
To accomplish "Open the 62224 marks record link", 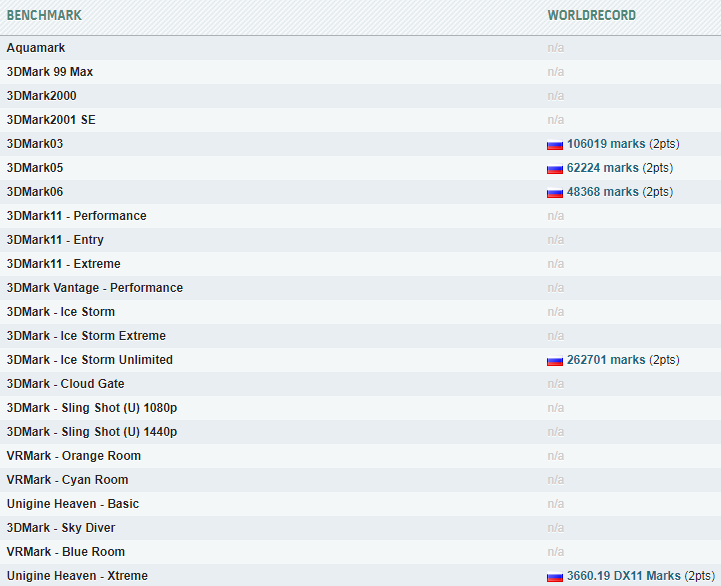I will 602,168.
